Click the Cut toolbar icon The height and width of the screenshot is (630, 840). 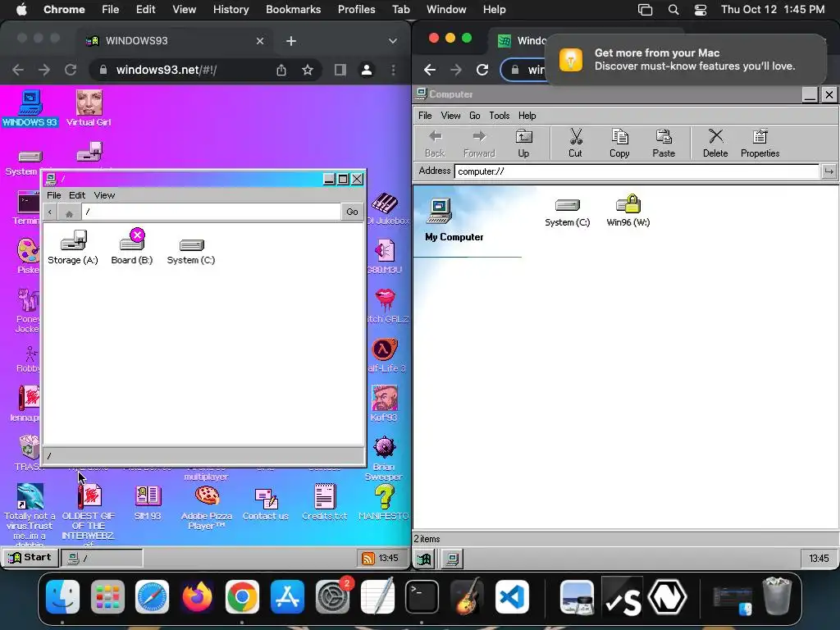click(575, 143)
